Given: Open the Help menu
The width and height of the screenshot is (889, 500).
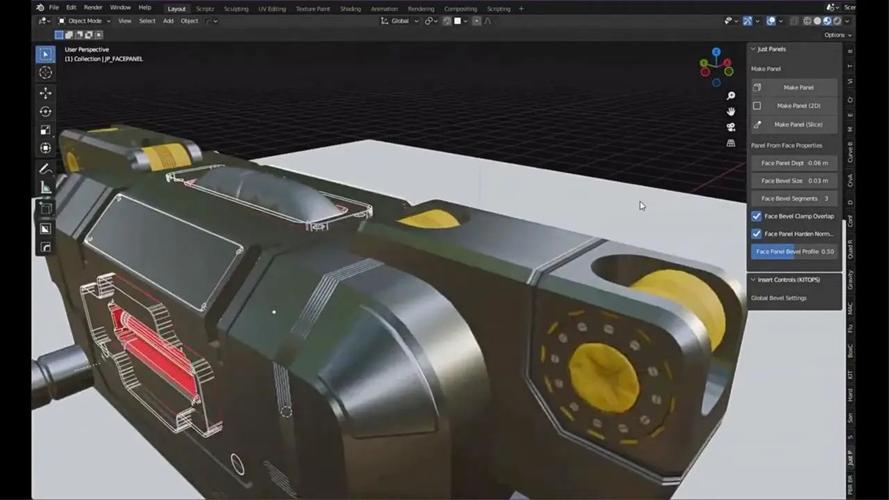Looking at the screenshot, I should (145, 7).
